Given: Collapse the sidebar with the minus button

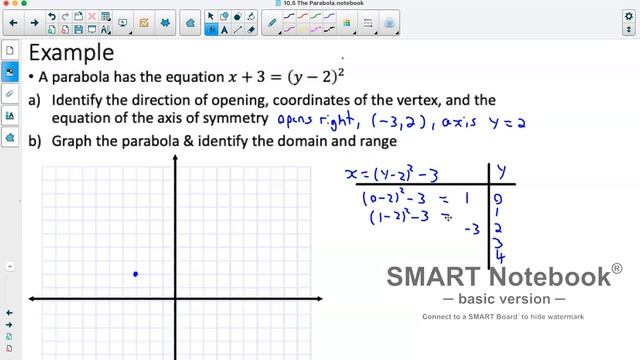Looking at the screenshot, I should point(10,267).
